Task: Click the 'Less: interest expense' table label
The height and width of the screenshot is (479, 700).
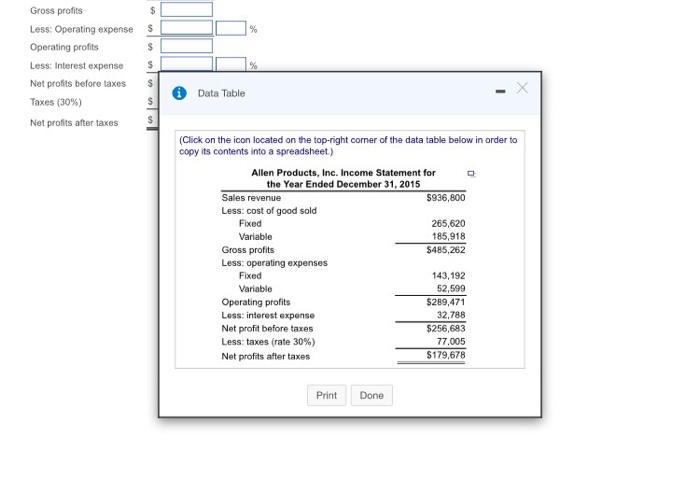Action: click(x=268, y=316)
